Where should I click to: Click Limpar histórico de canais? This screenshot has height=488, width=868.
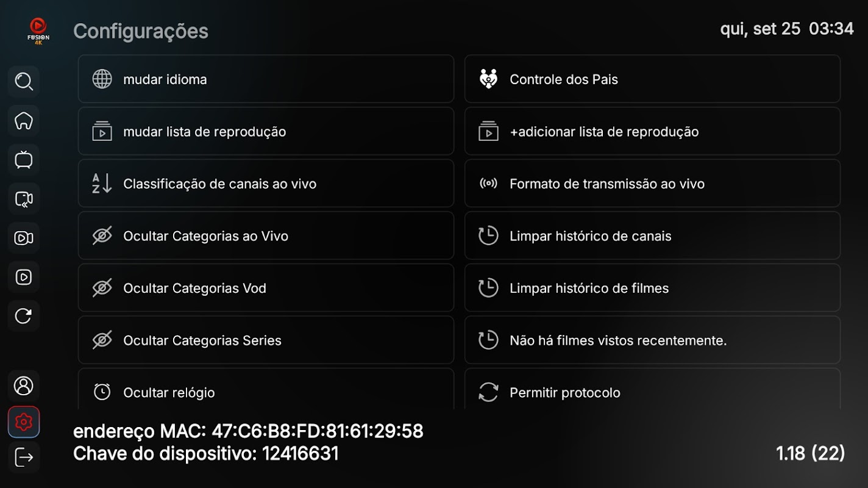coord(652,235)
